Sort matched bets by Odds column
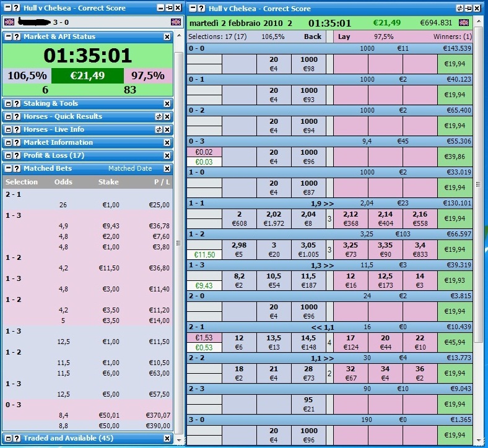The height and width of the screenshot is (448, 488). (x=63, y=182)
